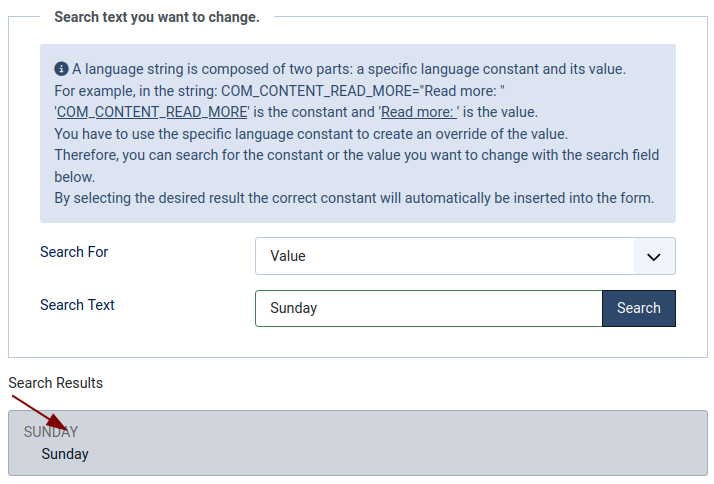Open the Search For dropdown
Image resolution: width=714 pixels, height=484 pixels.
pyautogui.click(x=465, y=256)
